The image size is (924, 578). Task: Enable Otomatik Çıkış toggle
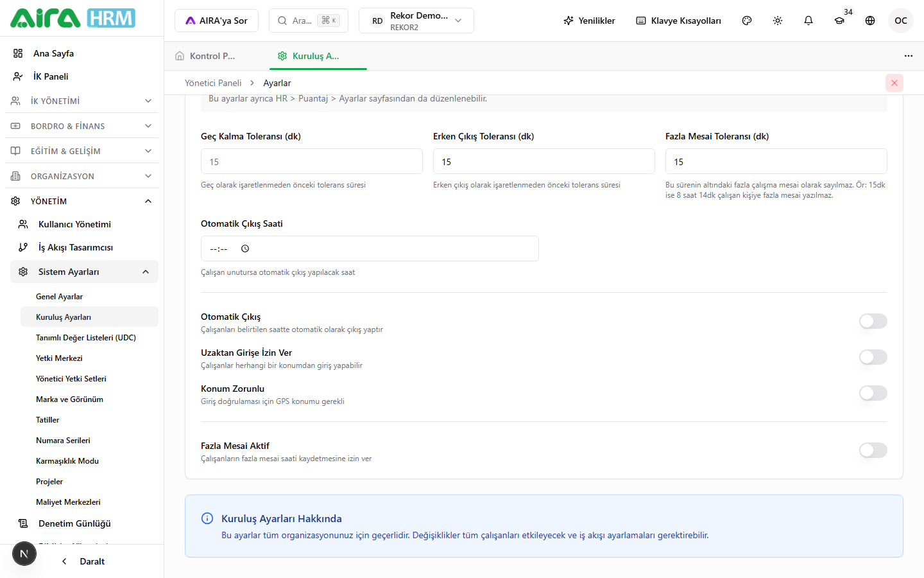point(873,321)
